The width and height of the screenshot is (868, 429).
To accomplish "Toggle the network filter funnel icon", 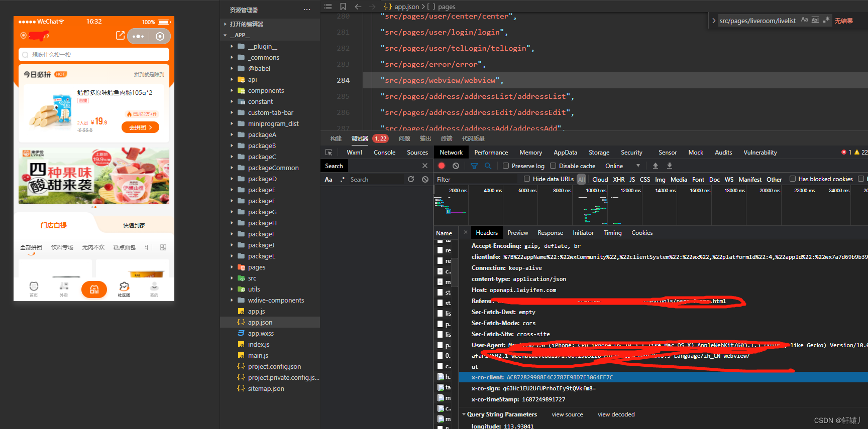I will pyautogui.click(x=474, y=166).
